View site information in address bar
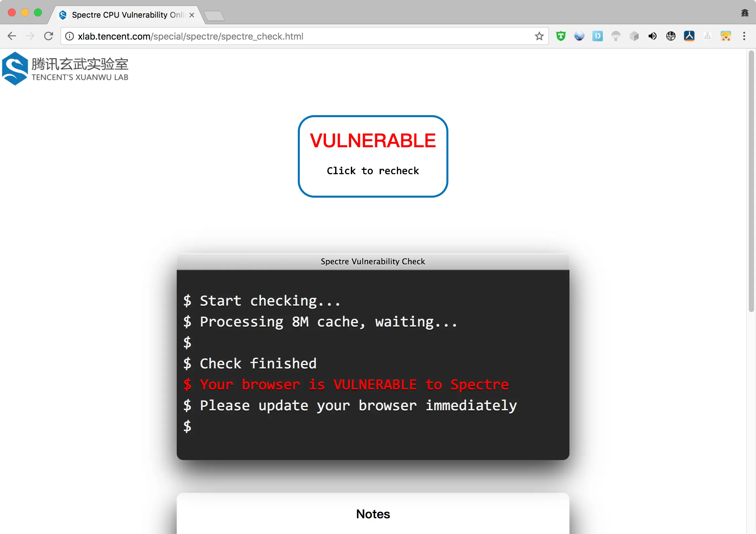 click(x=69, y=36)
